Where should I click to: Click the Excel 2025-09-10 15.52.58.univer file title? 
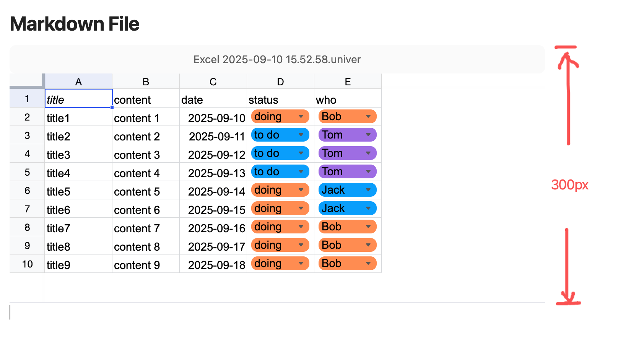click(277, 60)
